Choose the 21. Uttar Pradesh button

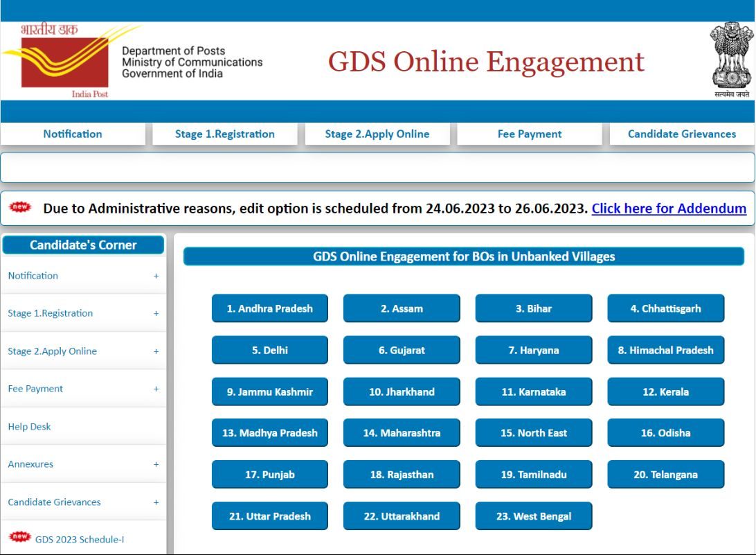(269, 516)
